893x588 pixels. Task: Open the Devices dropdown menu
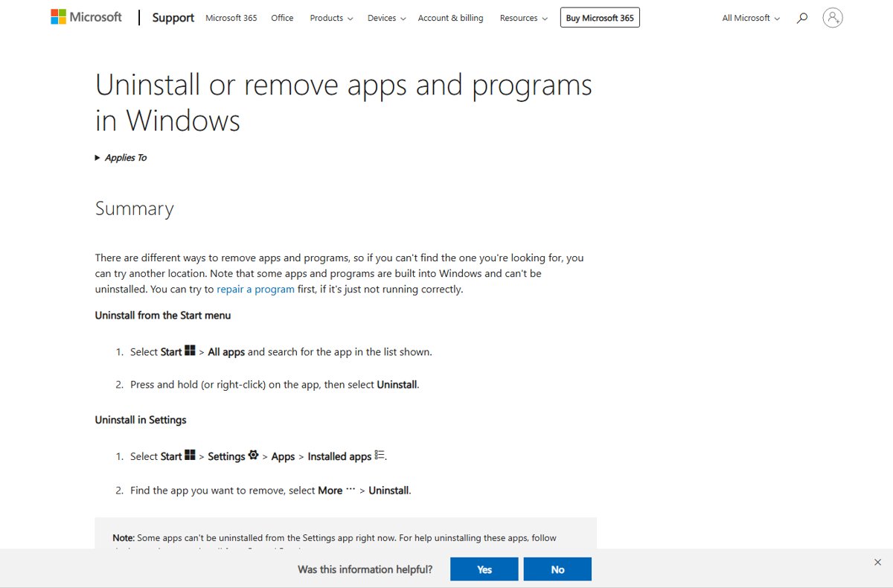coord(386,18)
